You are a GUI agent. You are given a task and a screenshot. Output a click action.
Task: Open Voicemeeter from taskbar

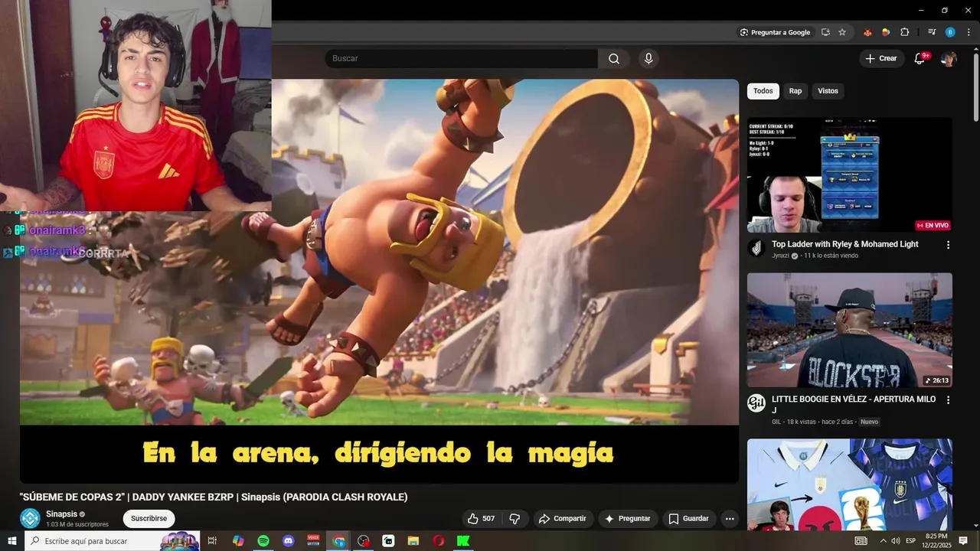pyautogui.click(x=313, y=541)
